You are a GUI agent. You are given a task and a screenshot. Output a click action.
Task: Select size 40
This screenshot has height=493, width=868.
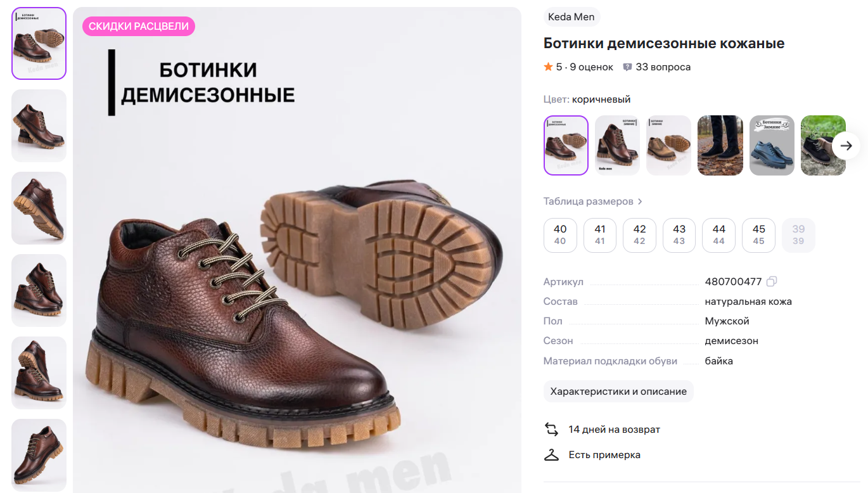560,234
